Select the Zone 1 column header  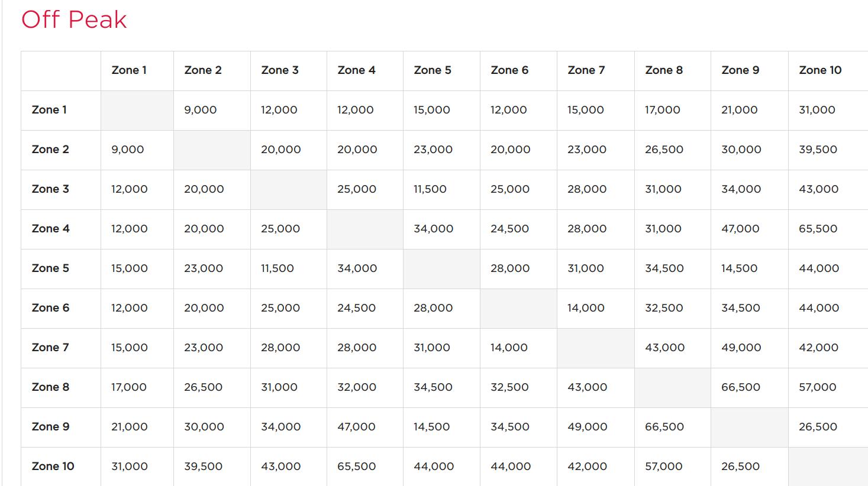[129, 70]
